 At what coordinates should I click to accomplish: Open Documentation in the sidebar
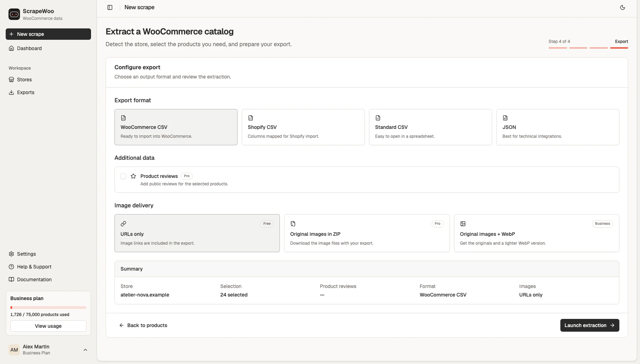click(48, 279)
